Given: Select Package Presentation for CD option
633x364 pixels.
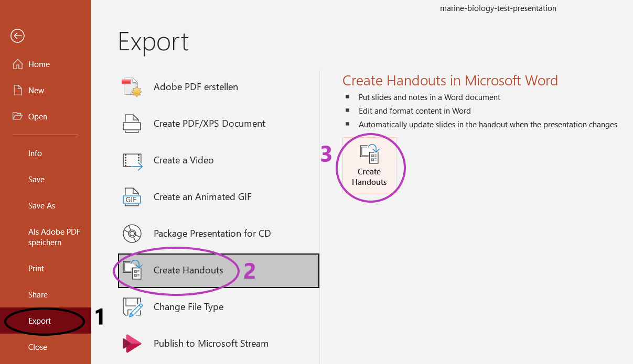Looking at the screenshot, I should (219, 234).
